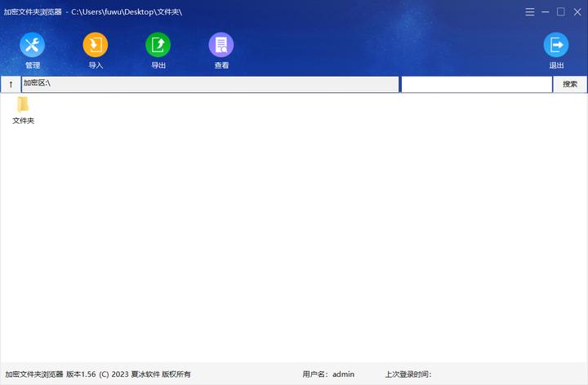The image size is (588, 385).
Task: Click the 用户名: admin status text
Action: [328, 374]
